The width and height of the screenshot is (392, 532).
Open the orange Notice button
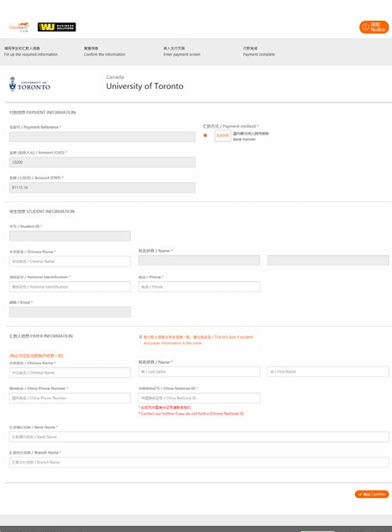point(374,27)
